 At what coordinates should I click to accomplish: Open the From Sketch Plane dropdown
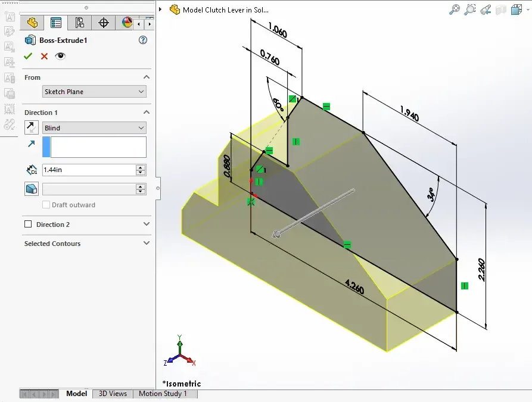point(94,92)
